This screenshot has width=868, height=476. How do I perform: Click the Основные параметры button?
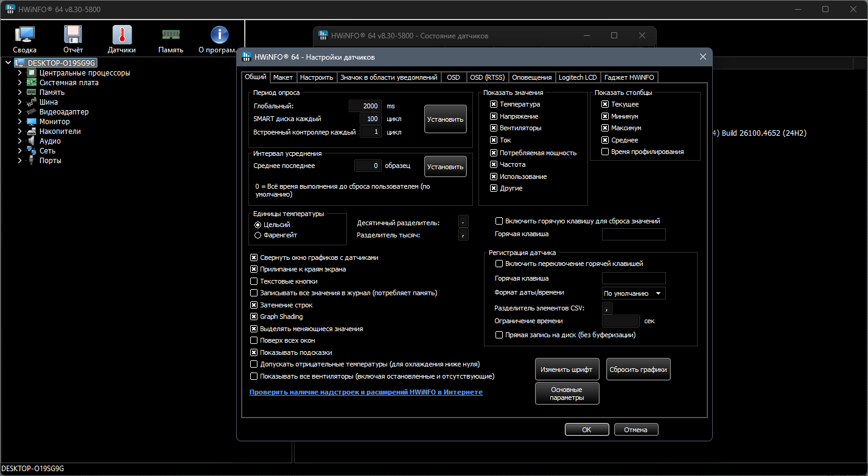[567, 394]
